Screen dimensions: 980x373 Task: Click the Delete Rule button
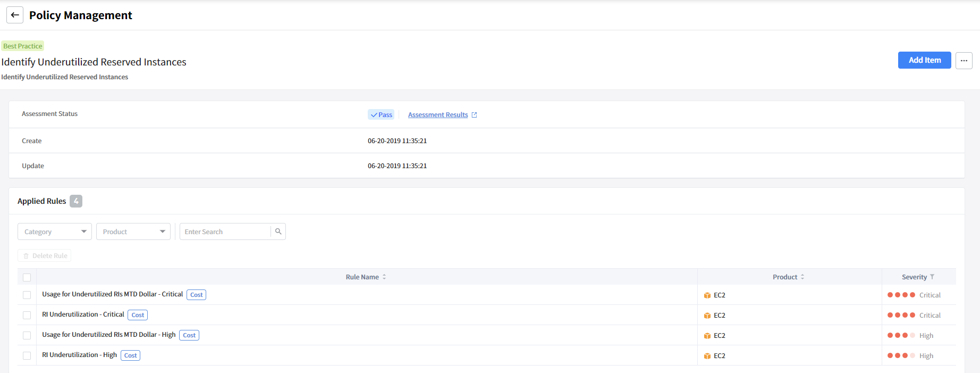[x=45, y=256]
